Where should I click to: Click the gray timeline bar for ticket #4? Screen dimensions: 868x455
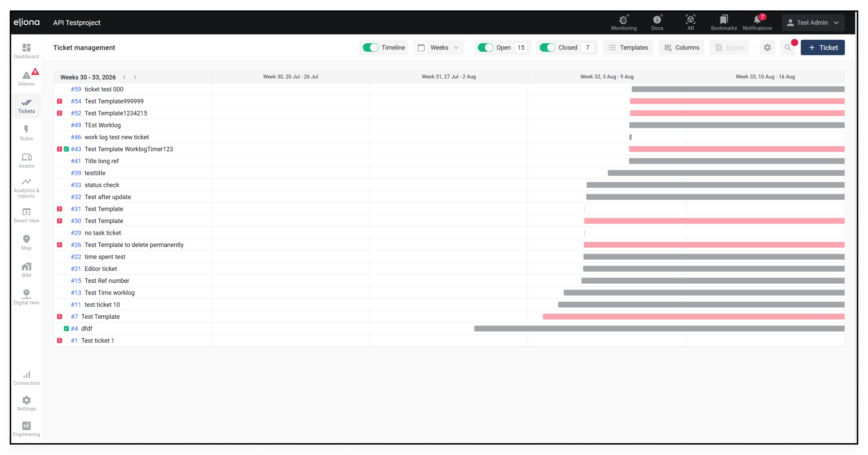pyautogui.click(x=659, y=329)
